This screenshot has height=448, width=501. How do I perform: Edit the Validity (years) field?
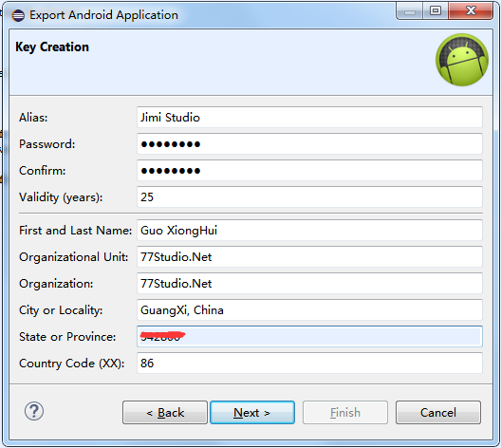pos(309,196)
